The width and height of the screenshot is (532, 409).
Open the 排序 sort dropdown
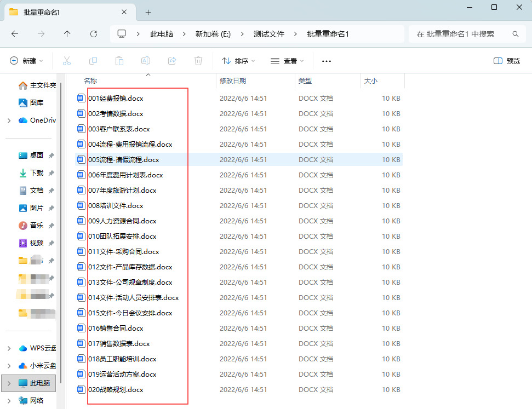tap(238, 61)
